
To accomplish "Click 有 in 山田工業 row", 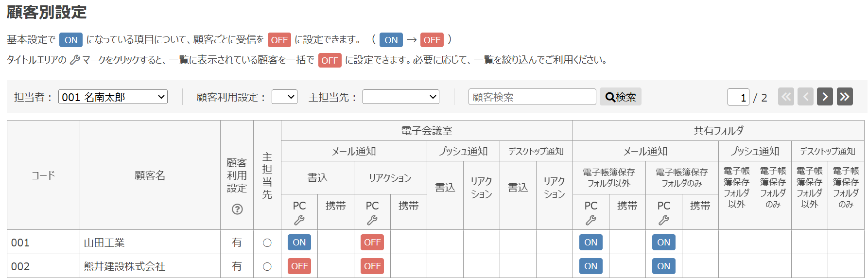I will click(x=237, y=242).
